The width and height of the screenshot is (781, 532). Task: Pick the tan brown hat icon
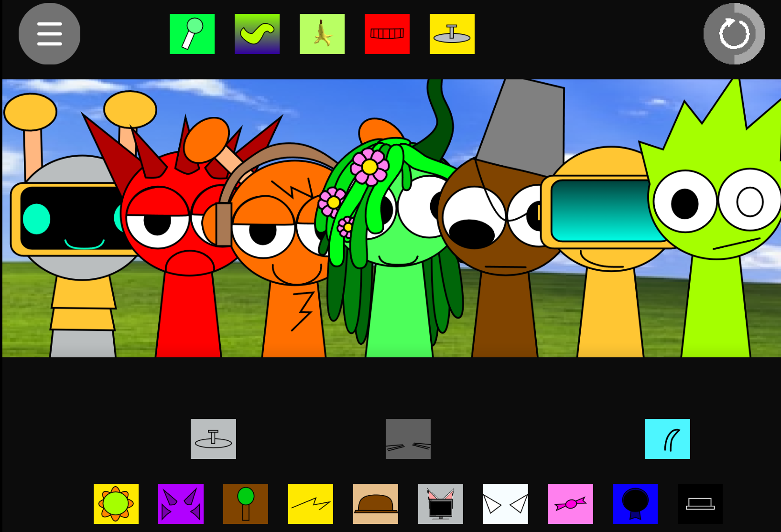[x=376, y=504]
